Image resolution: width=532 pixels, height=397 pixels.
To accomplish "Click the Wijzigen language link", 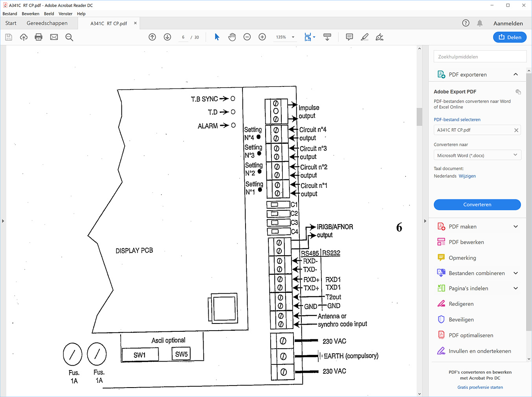I will point(467,176).
